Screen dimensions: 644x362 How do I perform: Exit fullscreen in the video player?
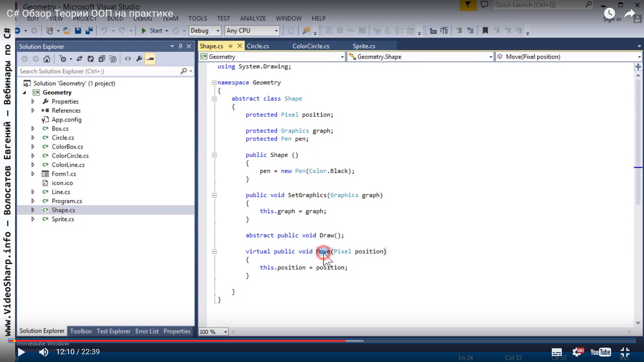coord(625,352)
